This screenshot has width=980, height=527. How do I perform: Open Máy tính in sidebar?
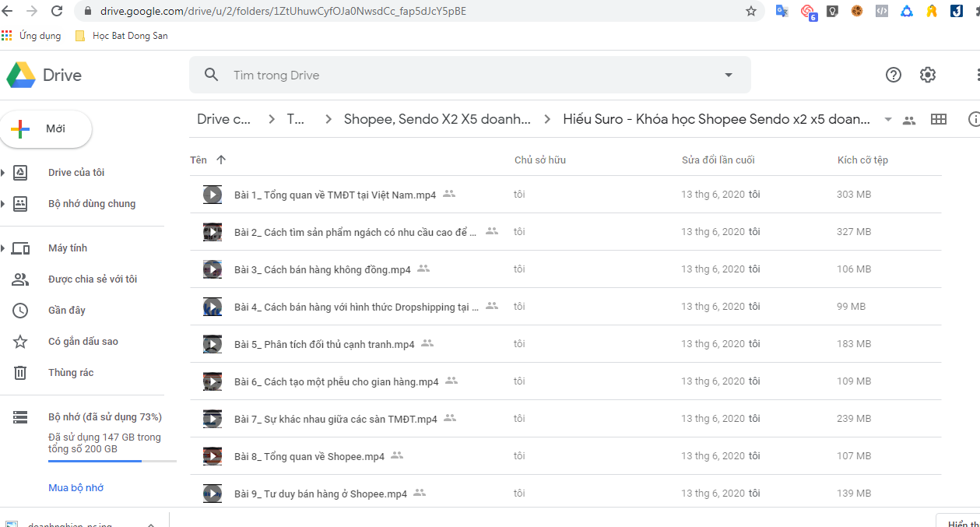click(68, 248)
